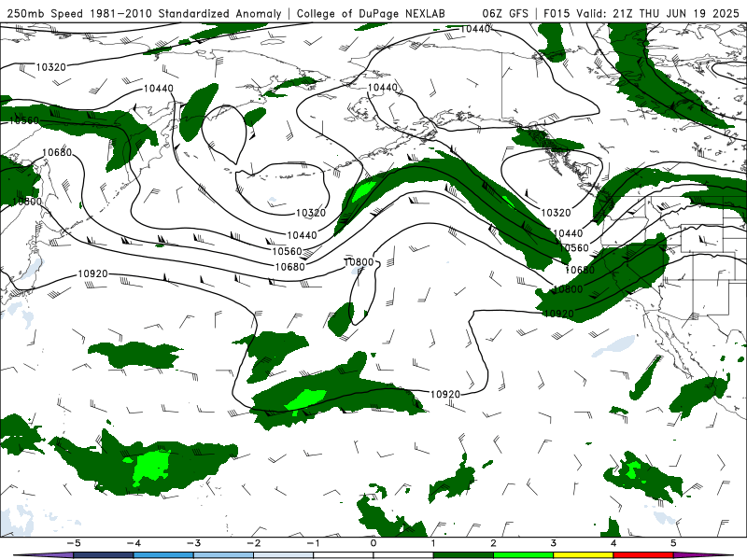Screen dimensions: 747x560
Task: Click the -1 label on the color scale
Action: coord(313,543)
